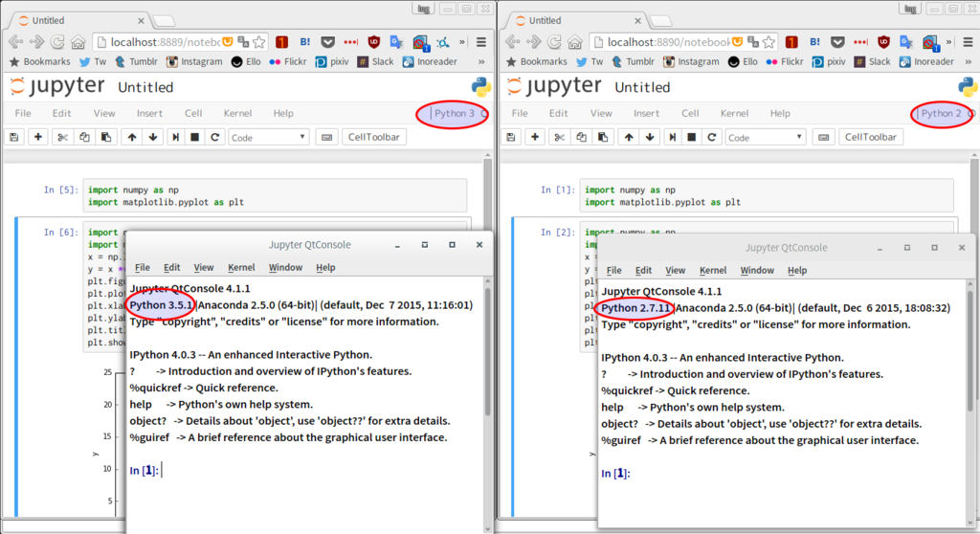Image resolution: width=980 pixels, height=534 pixels.
Task: Restart kernel icon in right notebook
Action: tap(712, 137)
